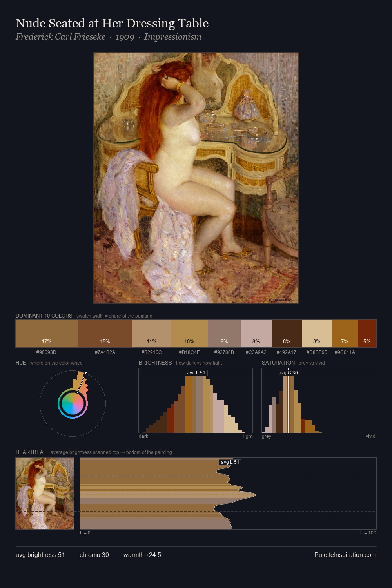
Task: Click the saturation histogram bars
Action: pos(319,401)
